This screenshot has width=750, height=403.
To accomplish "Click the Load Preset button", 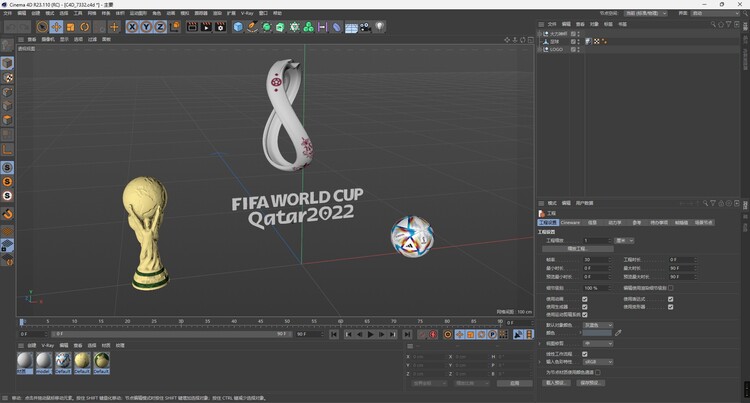I will (556, 383).
